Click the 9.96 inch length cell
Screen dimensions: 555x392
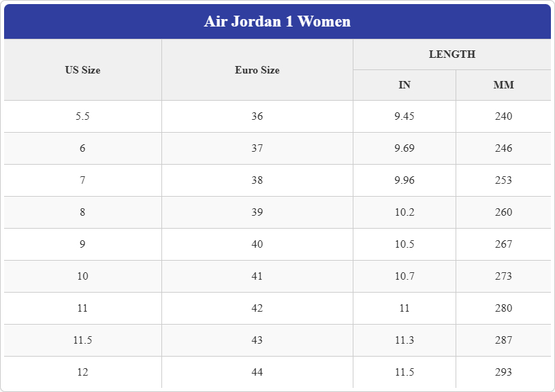405,180
